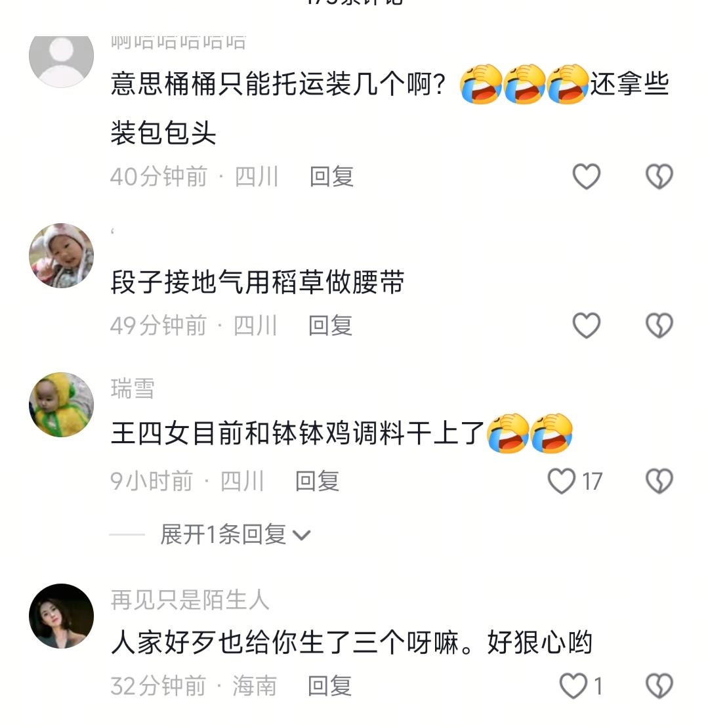Reply to 瑞雪's 9小时前 comment
The width and height of the screenshot is (708, 728).
[318, 481]
